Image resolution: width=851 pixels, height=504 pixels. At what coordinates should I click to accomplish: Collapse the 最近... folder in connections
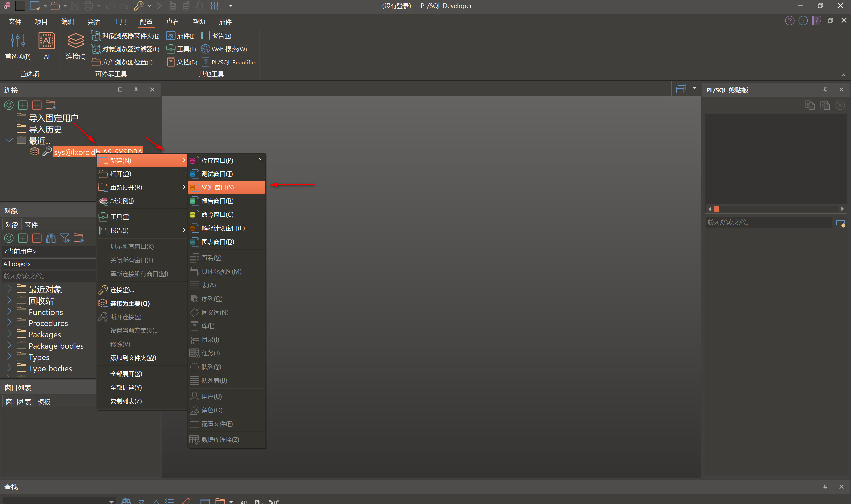click(x=9, y=140)
